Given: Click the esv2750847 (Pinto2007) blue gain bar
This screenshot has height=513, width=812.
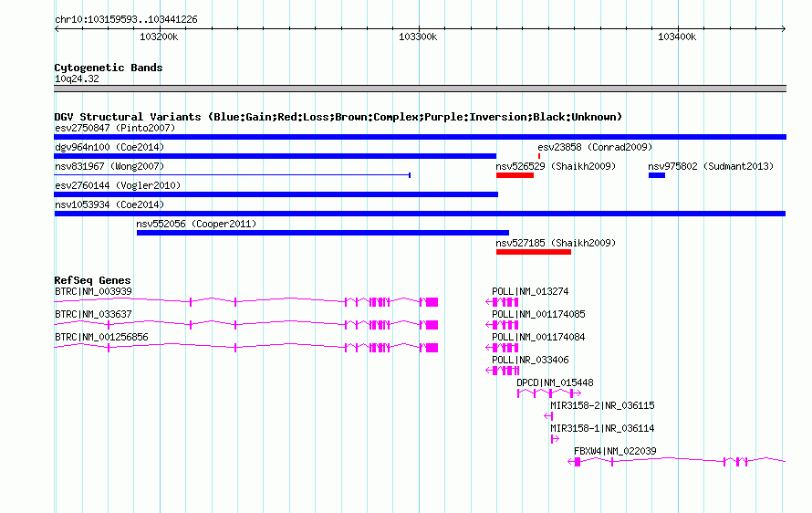Looking at the screenshot, I should [420, 137].
